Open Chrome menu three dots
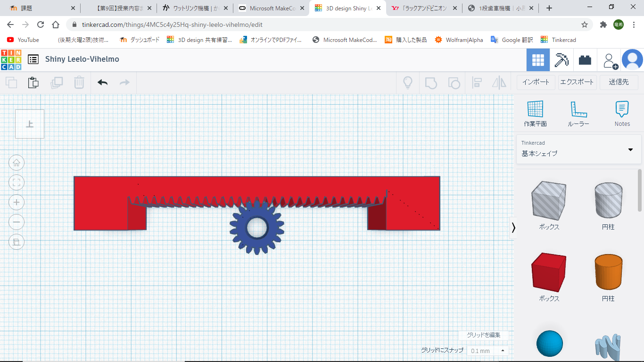This screenshot has height=362, width=644. pyautogui.click(x=633, y=25)
